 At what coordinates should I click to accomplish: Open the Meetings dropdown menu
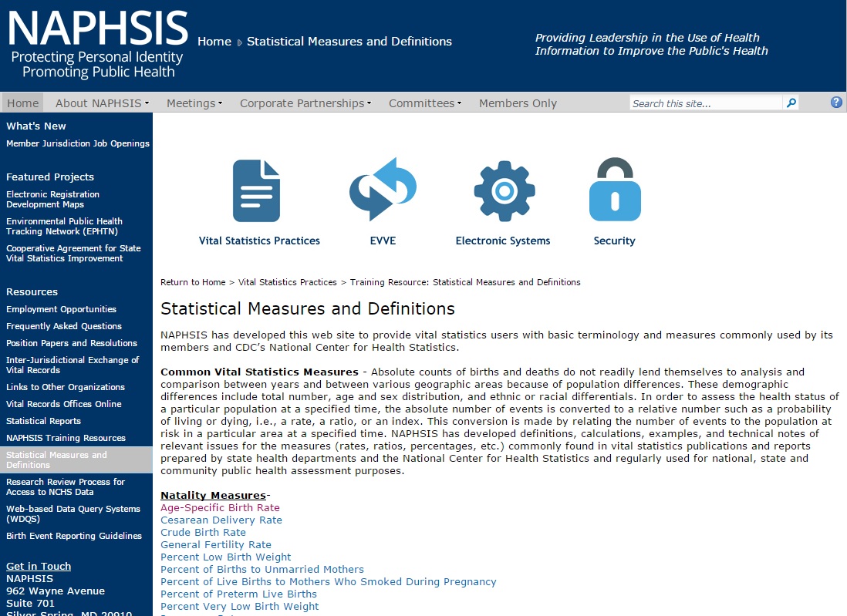pos(194,103)
